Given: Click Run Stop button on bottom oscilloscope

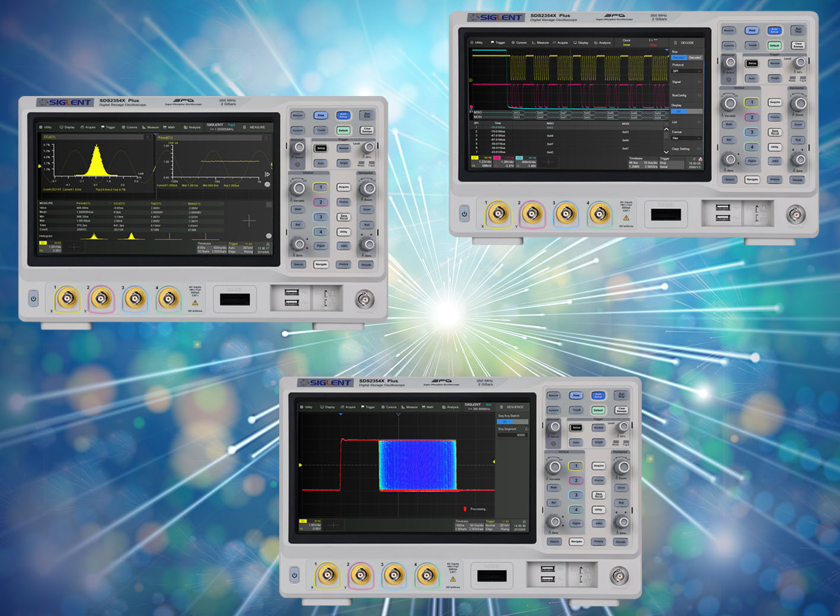Looking at the screenshot, I should [x=621, y=395].
